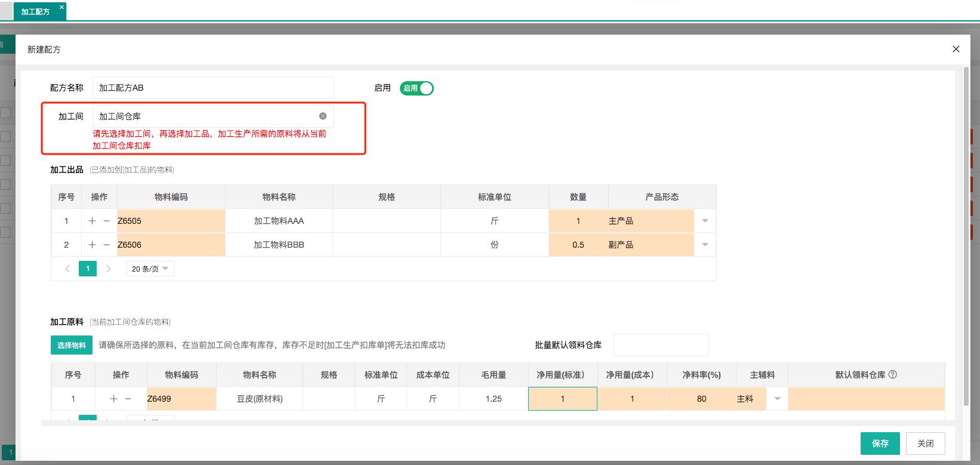Edit the 净用量(成本) cell for 豆皮 row

click(632, 399)
